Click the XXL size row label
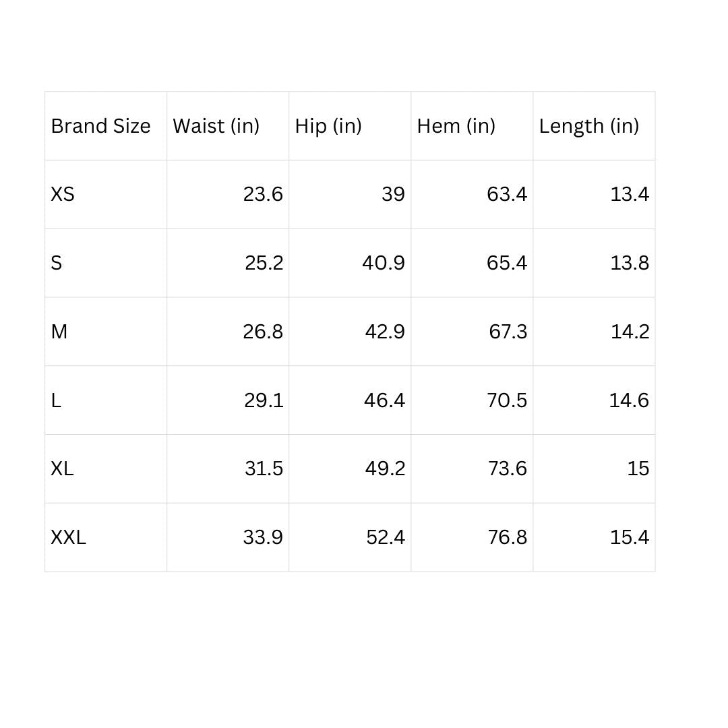 click(68, 537)
